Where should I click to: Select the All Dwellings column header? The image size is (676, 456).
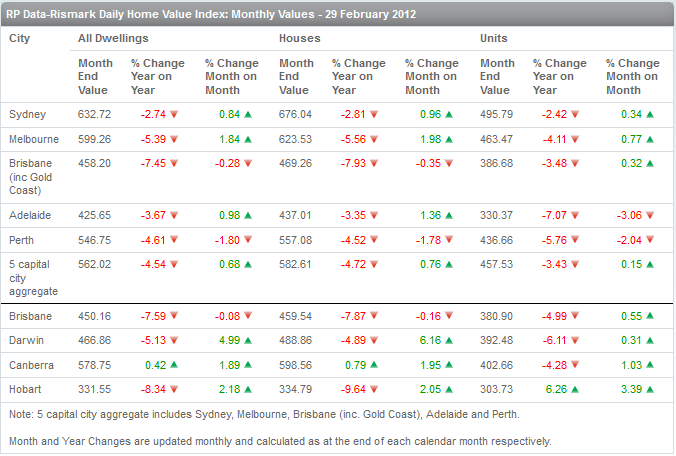(x=113, y=38)
